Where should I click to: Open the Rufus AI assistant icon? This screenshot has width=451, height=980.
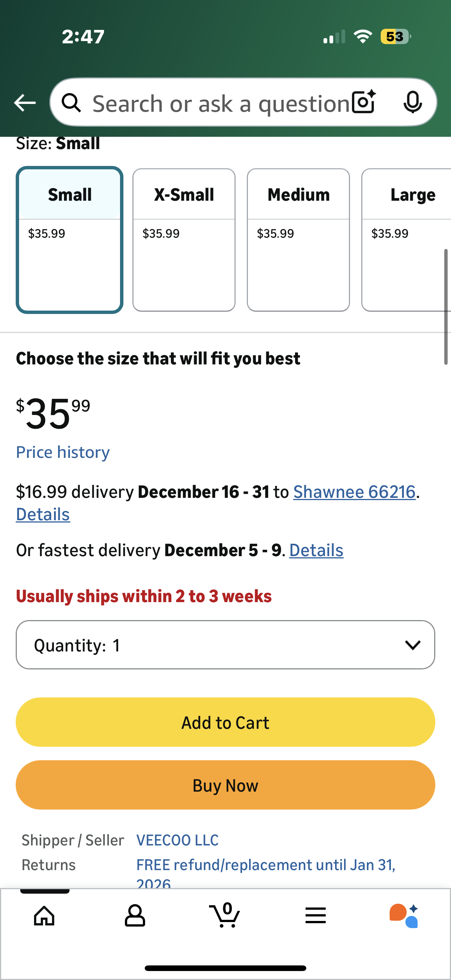404,915
